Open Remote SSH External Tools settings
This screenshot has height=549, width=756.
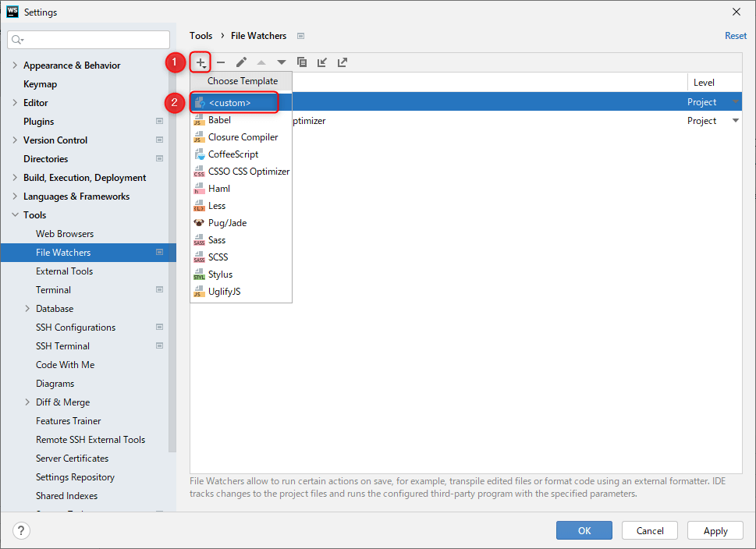click(x=91, y=440)
